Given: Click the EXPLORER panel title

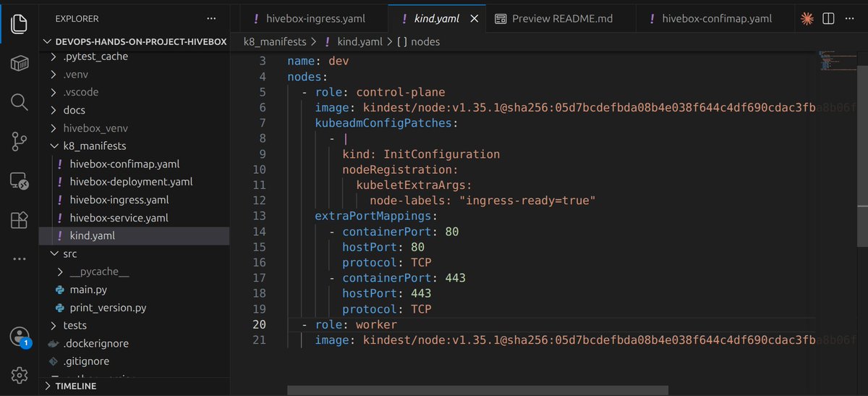Looking at the screenshot, I should tap(77, 18).
